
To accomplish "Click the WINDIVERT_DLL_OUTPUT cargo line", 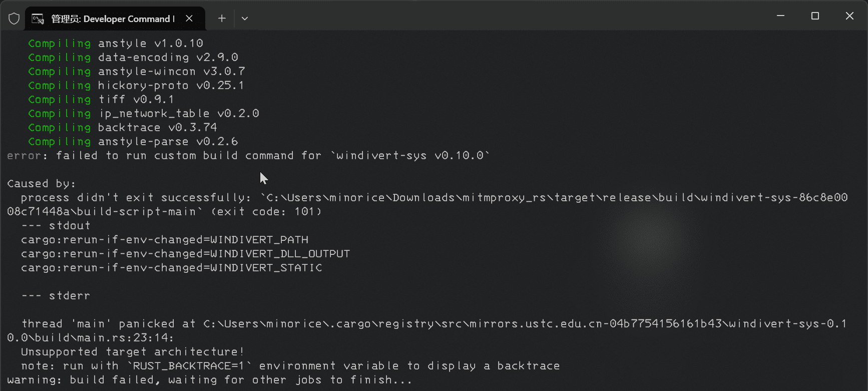I will pos(185,254).
